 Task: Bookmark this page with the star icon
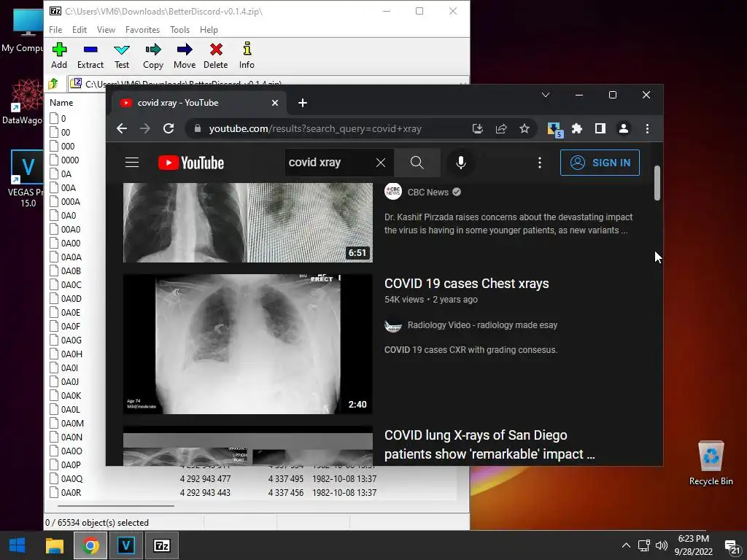(x=525, y=128)
